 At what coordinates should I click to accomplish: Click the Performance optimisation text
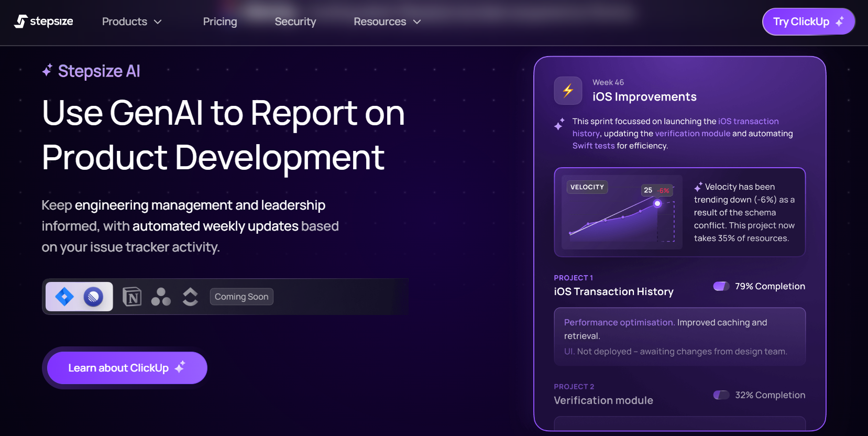click(x=619, y=322)
